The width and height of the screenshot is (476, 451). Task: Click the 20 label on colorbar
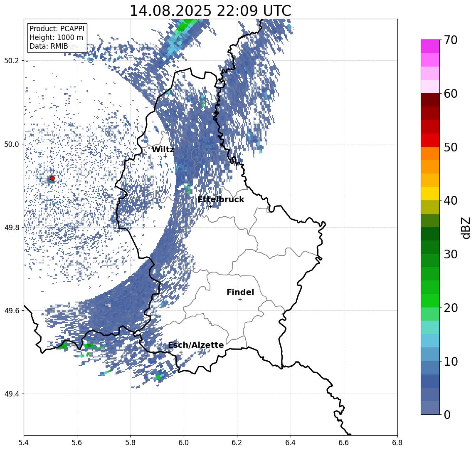[x=451, y=308]
